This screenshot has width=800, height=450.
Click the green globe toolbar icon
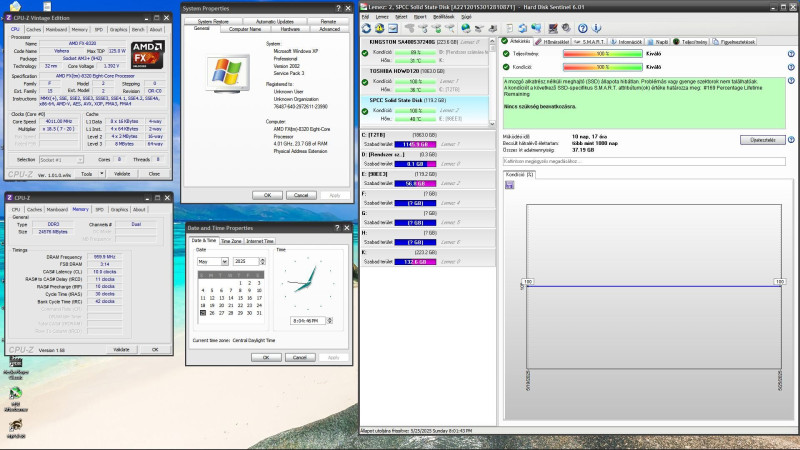[x=466, y=29]
